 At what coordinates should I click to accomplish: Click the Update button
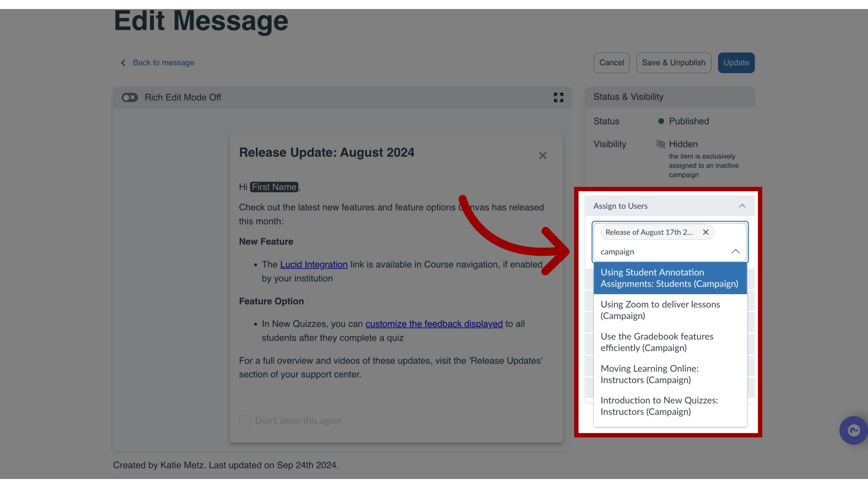736,62
